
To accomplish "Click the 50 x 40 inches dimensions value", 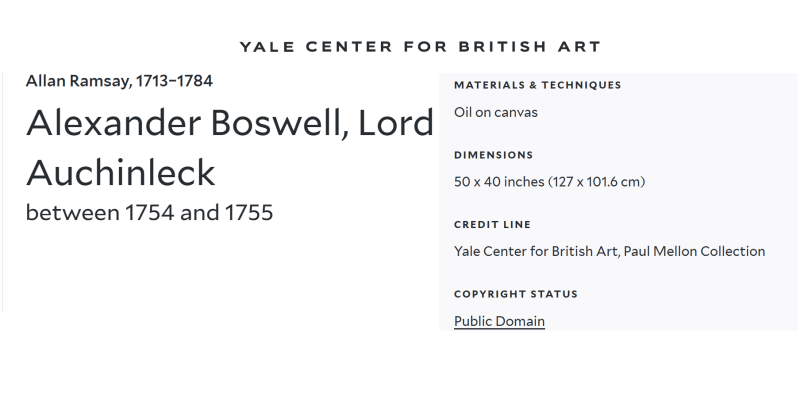I will (x=499, y=182).
